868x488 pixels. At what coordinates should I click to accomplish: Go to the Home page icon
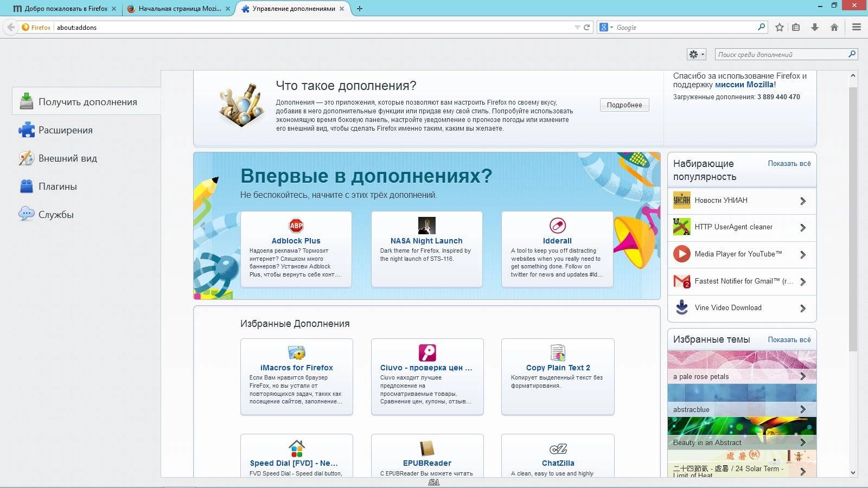pyautogui.click(x=834, y=27)
